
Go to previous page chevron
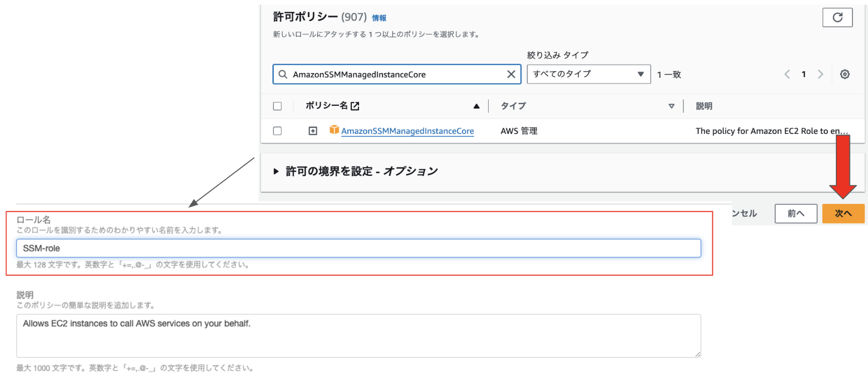coord(787,74)
